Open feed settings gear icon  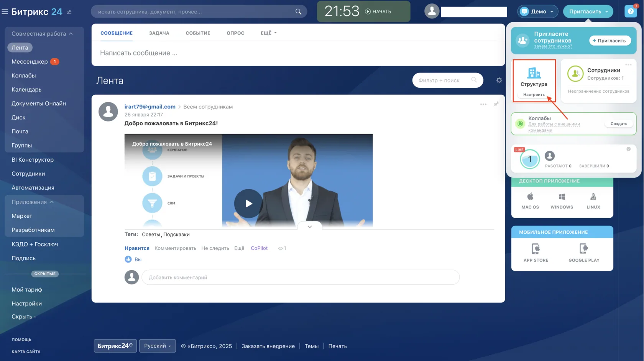[x=499, y=80]
